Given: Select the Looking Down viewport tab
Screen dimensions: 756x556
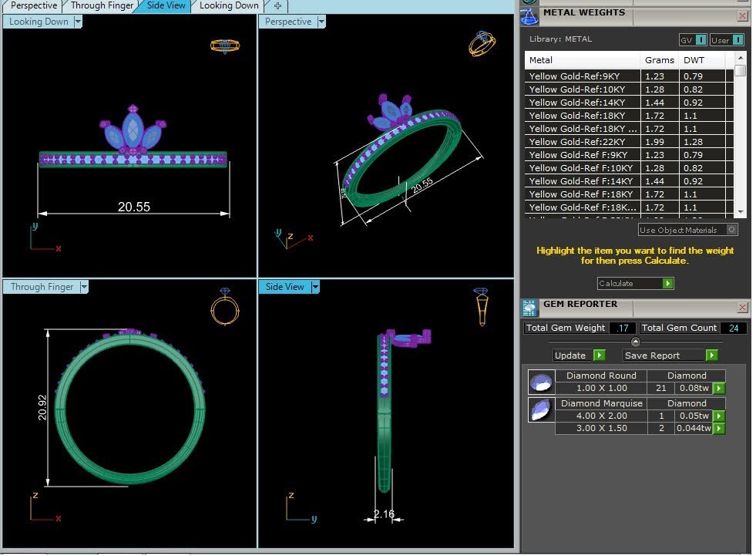Looking at the screenshot, I should pyautogui.click(x=229, y=6).
